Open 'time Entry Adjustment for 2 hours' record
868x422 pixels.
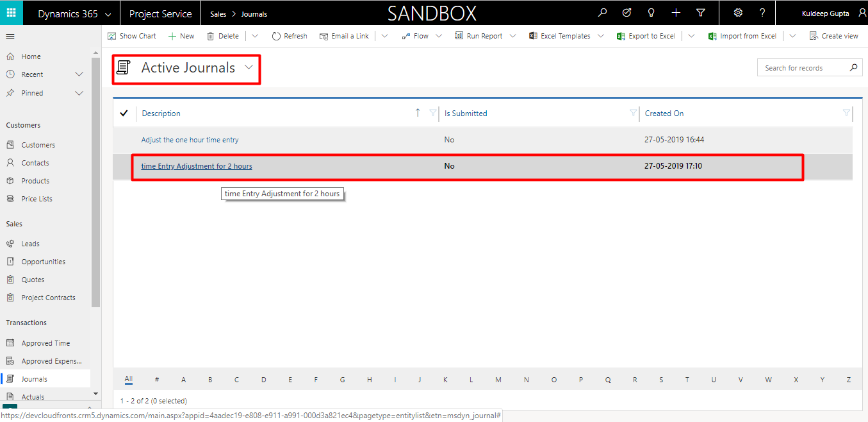[197, 166]
